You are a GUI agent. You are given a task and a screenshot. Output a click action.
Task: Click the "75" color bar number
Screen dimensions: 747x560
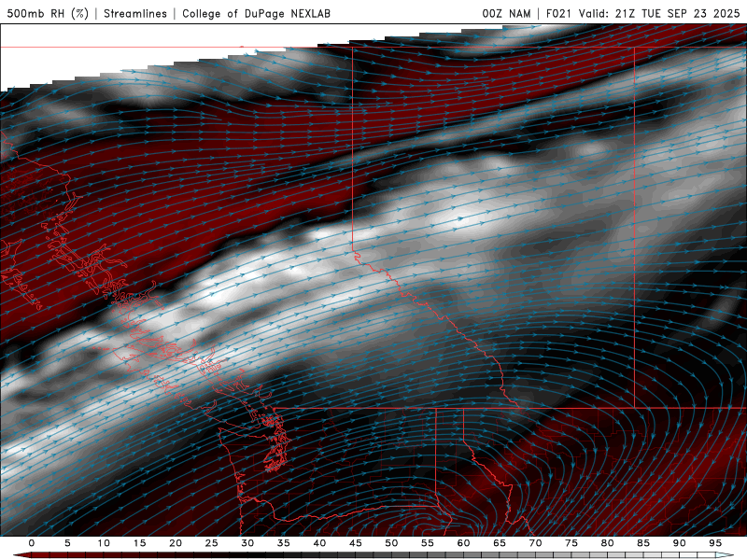pyautogui.click(x=571, y=543)
